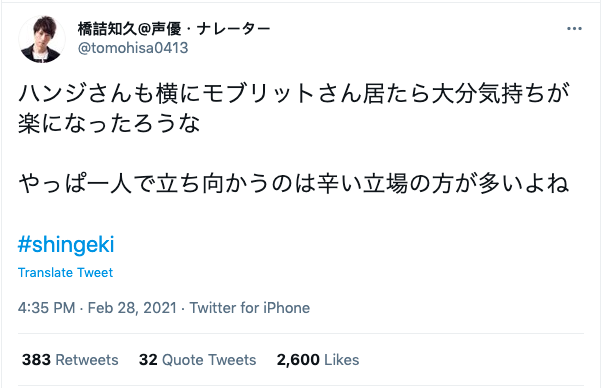This screenshot has height=388, width=602.
Task: View the 2,600 Likes list
Action: (x=318, y=360)
